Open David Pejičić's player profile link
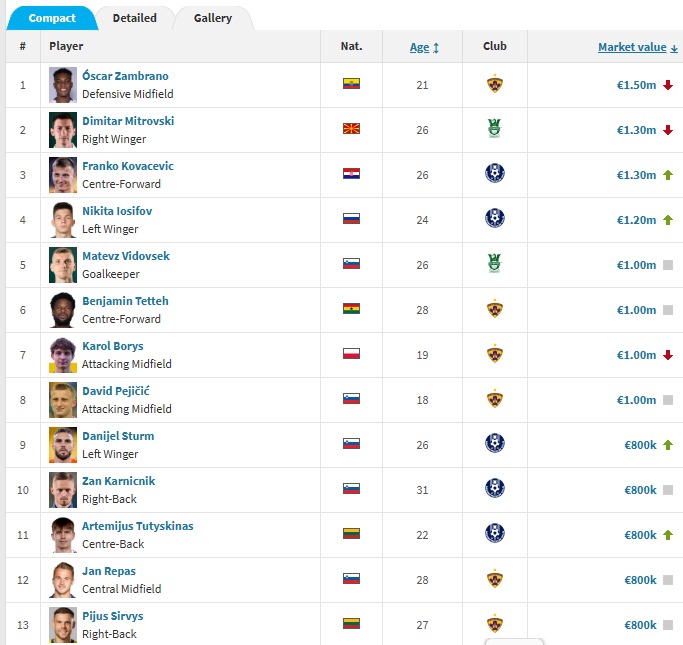This screenshot has width=683, height=645. (x=115, y=391)
